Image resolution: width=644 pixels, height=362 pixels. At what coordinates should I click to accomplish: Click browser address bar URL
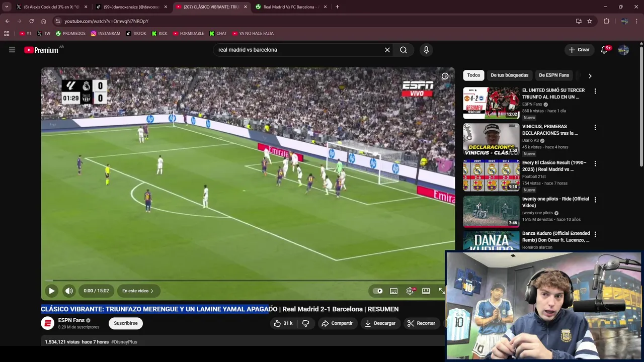pyautogui.click(x=107, y=21)
